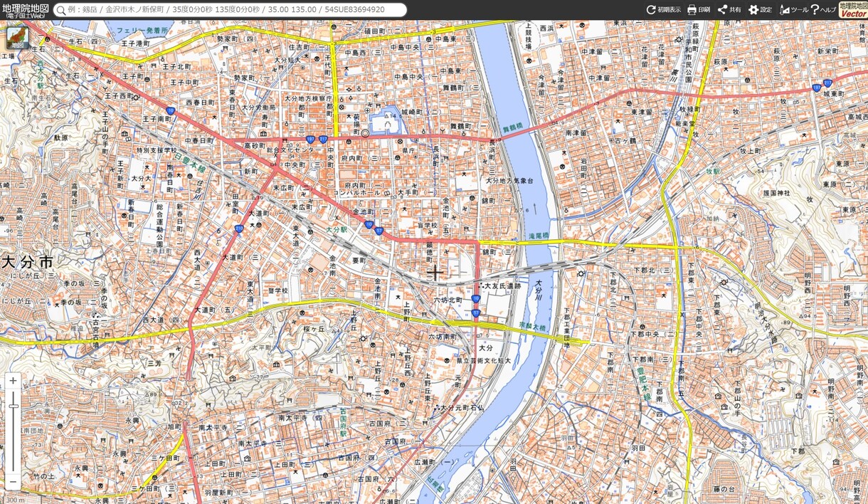Zoom in with the plus button

[13, 381]
